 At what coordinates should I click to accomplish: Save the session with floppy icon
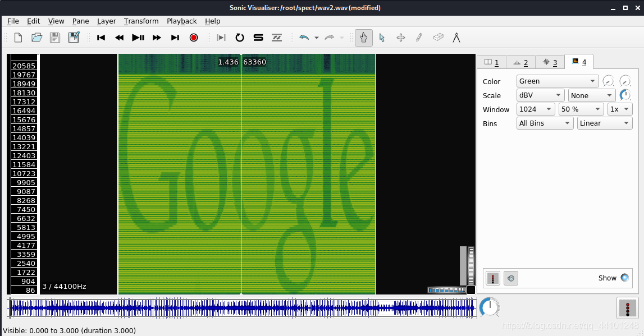coord(55,38)
